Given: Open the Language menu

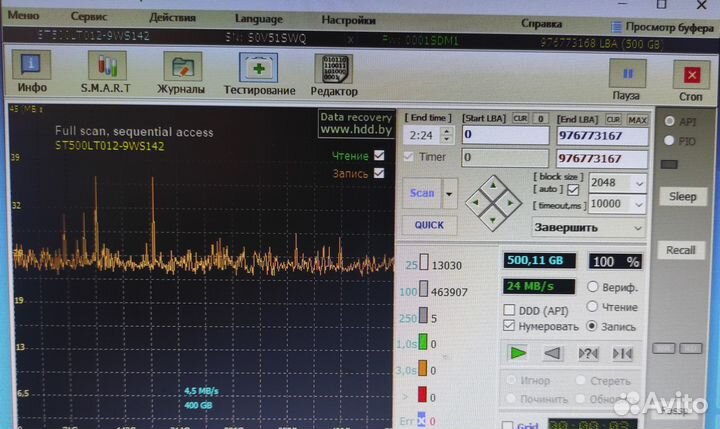Looking at the screenshot, I should click(x=258, y=18).
